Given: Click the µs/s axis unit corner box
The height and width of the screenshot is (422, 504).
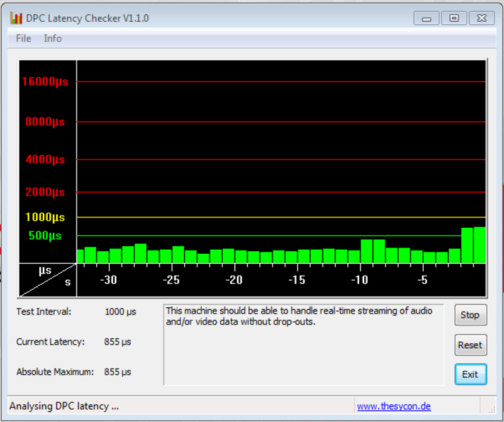Looking at the screenshot, I should point(48,279).
